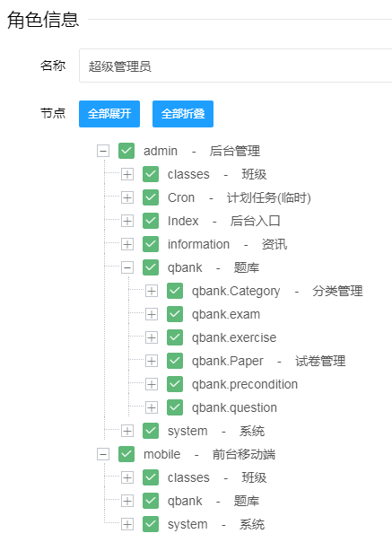
Task: Select the qbank.exercise tree label
Action: click(x=234, y=337)
